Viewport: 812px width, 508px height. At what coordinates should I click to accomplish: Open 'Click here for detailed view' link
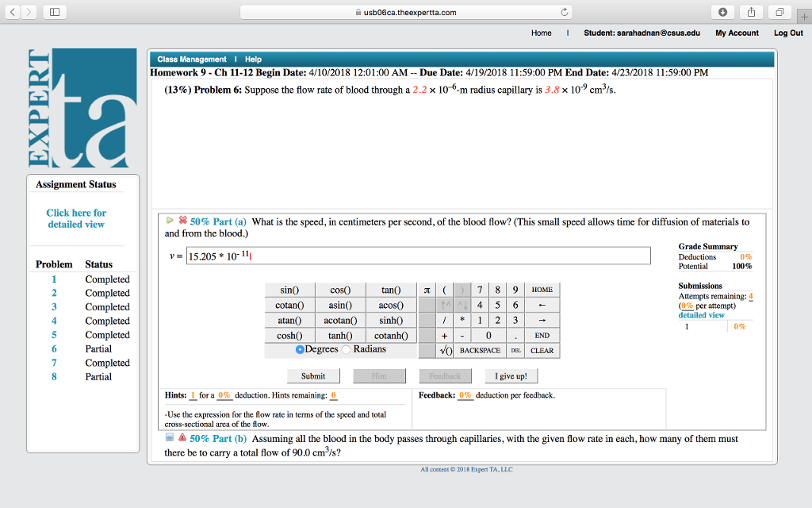pos(76,218)
